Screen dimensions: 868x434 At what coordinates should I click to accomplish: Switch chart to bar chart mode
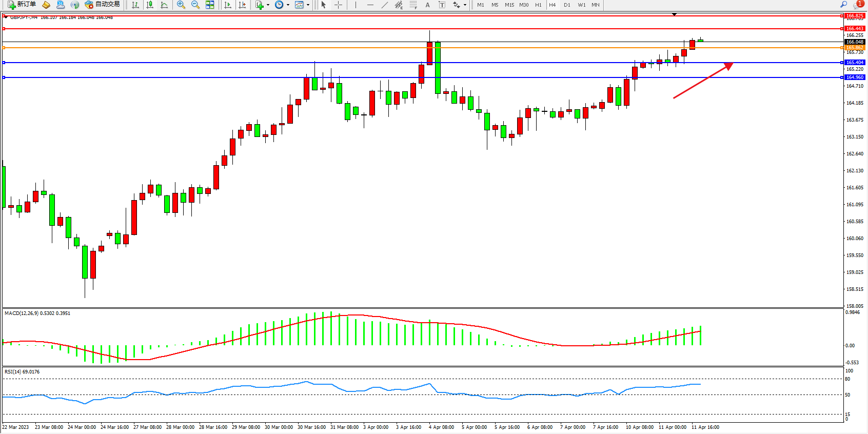point(135,5)
